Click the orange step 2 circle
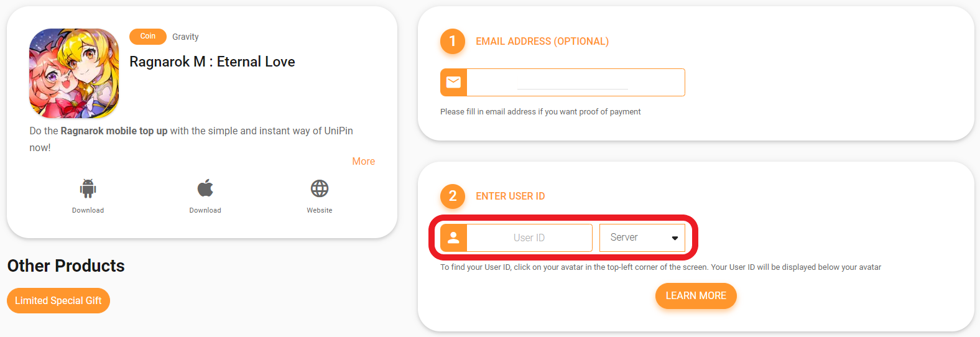Viewport: 980px width, 337px height. tap(453, 196)
